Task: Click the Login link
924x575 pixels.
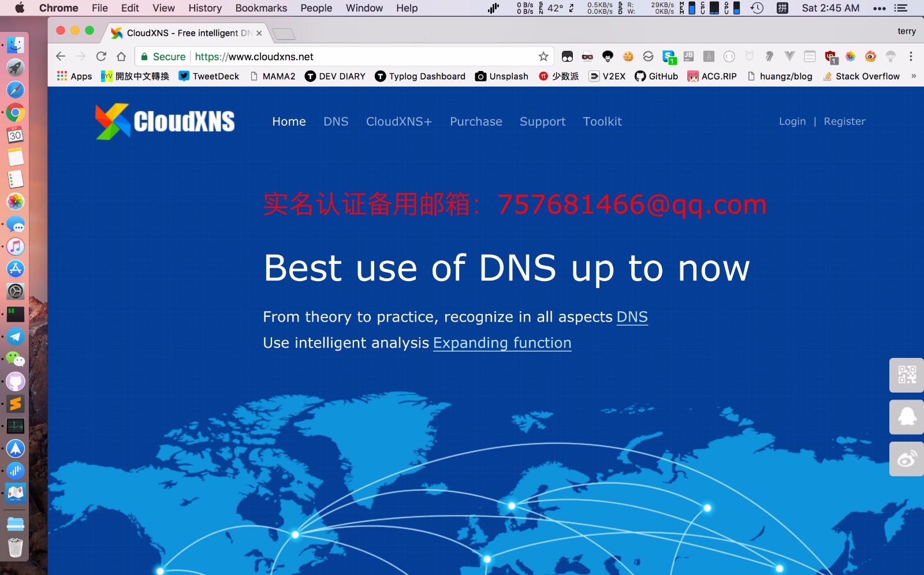Action: (792, 121)
